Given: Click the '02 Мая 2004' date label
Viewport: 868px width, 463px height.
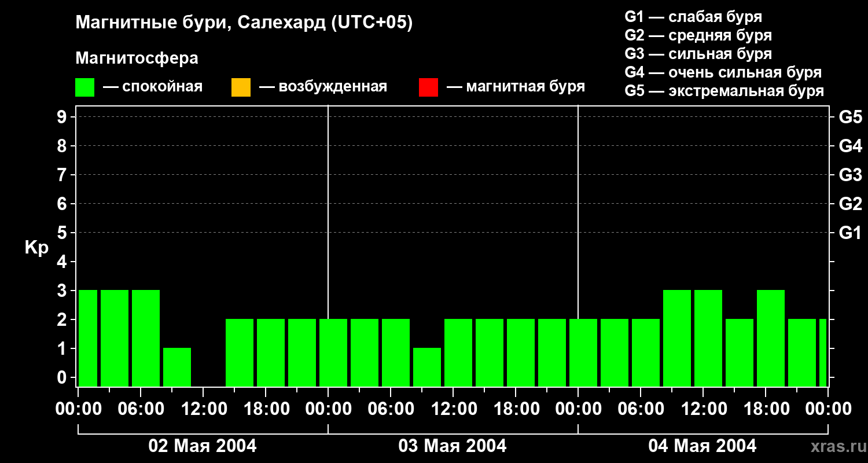Looking at the screenshot, I should coord(203,446).
